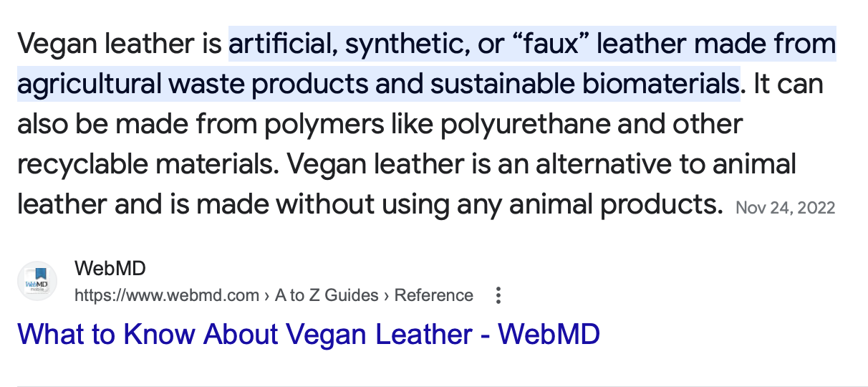Image resolution: width=868 pixels, height=387 pixels.
Task: Click the WebMD site name above the URL
Action: tap(110, 269)
